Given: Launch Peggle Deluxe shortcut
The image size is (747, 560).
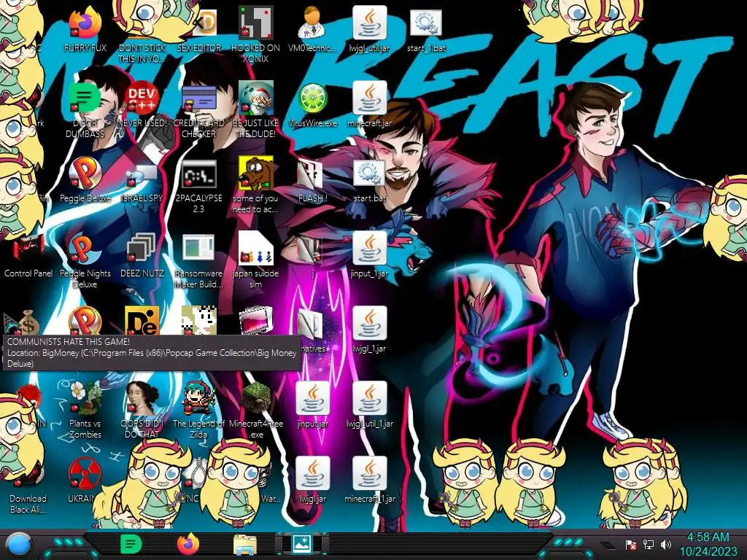Looking at the screenshot, I should point(85,174).
